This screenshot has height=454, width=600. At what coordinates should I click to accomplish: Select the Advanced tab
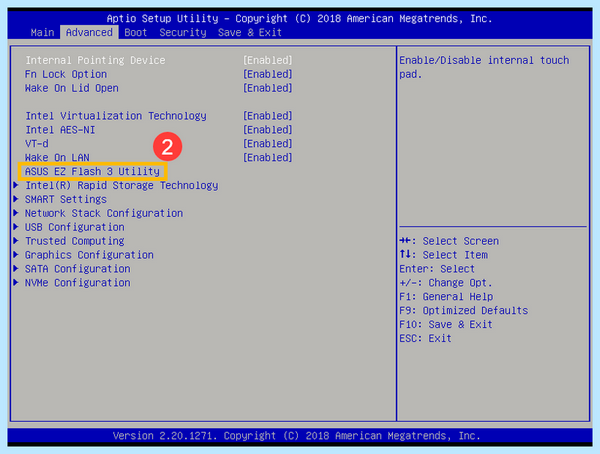click(89, 33)
